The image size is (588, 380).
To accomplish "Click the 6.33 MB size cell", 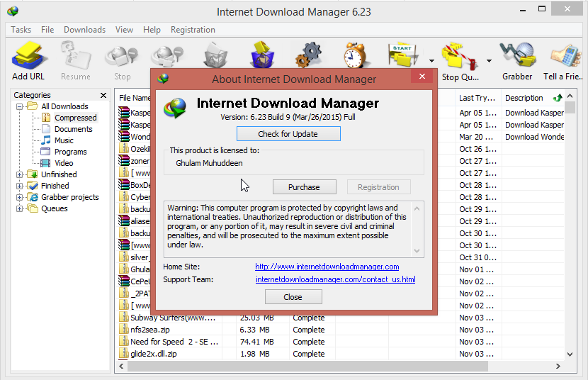I will coord(254,330).
